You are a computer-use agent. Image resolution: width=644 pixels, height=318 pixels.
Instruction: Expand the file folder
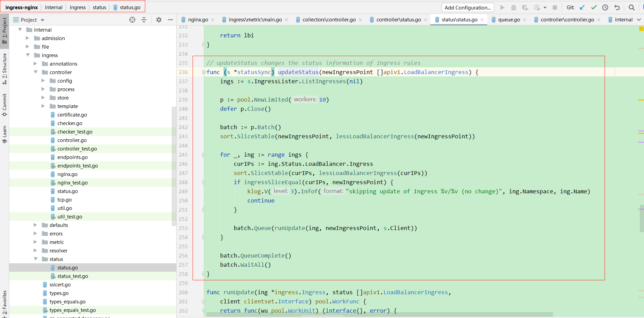coord(28,47)
